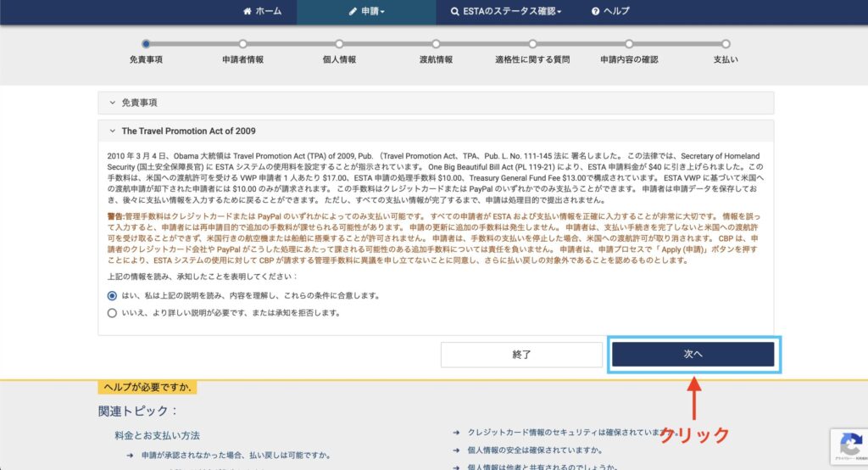Image resolution: width=868 pixels, height=470 pixels.
Task: Collapse the 免責事項 section chevron
Action: click(112, 103)
